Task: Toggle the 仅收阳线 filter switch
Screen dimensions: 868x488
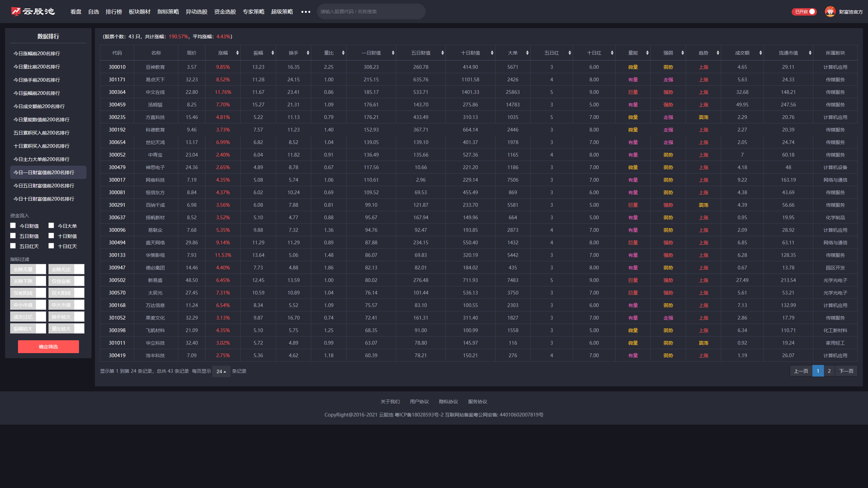Action: (x=28, y=293)
